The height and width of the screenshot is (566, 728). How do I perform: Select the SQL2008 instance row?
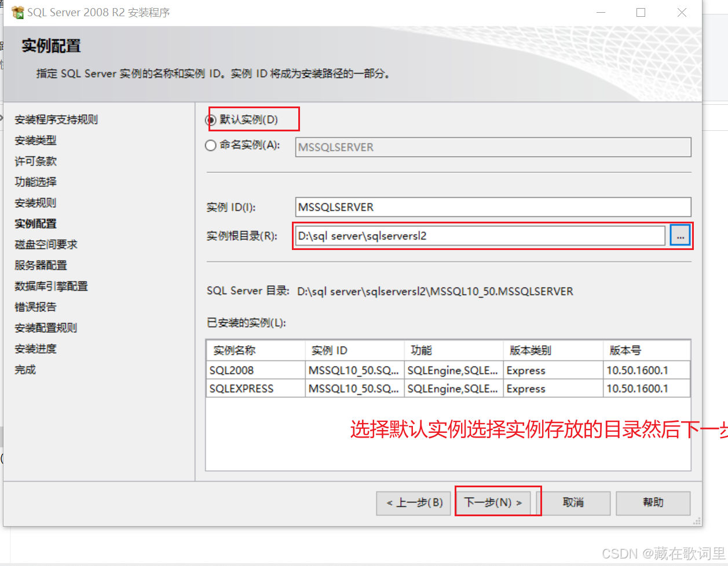pyautogui.click(x=448, y=370)
